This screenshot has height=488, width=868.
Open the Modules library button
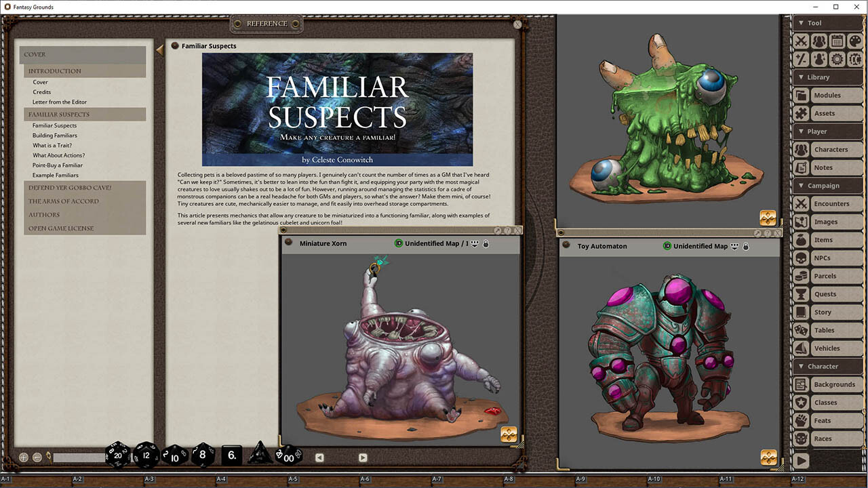tap(827, 96)
